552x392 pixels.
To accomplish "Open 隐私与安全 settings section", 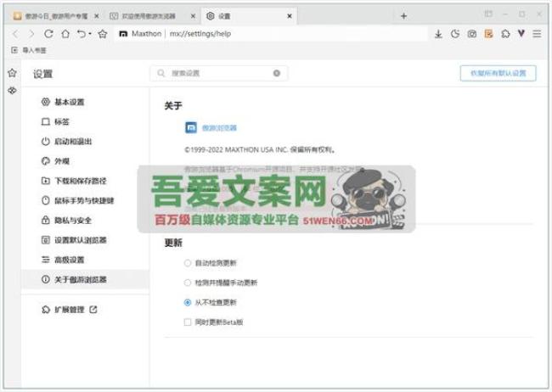I will (71, 220).
